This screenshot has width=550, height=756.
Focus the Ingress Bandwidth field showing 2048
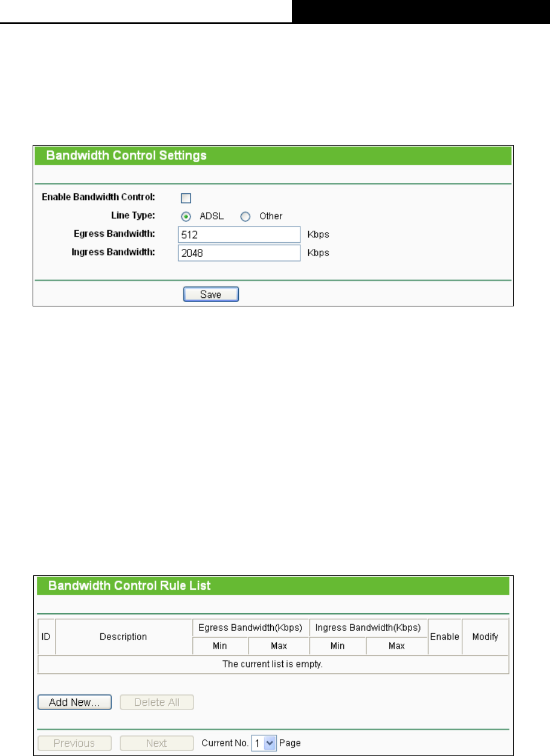coord(239,253)
